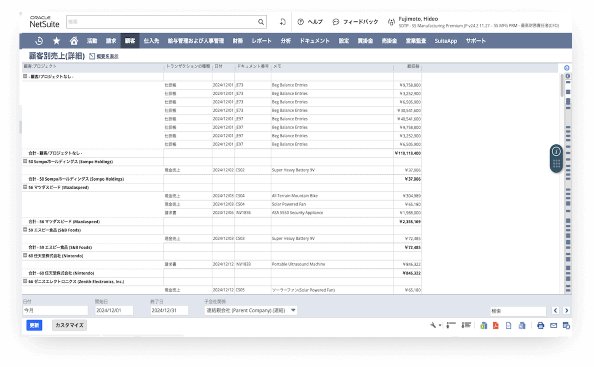Export the report to PDF
Screen dimensions: 594x367
click(x=496, y=325)
